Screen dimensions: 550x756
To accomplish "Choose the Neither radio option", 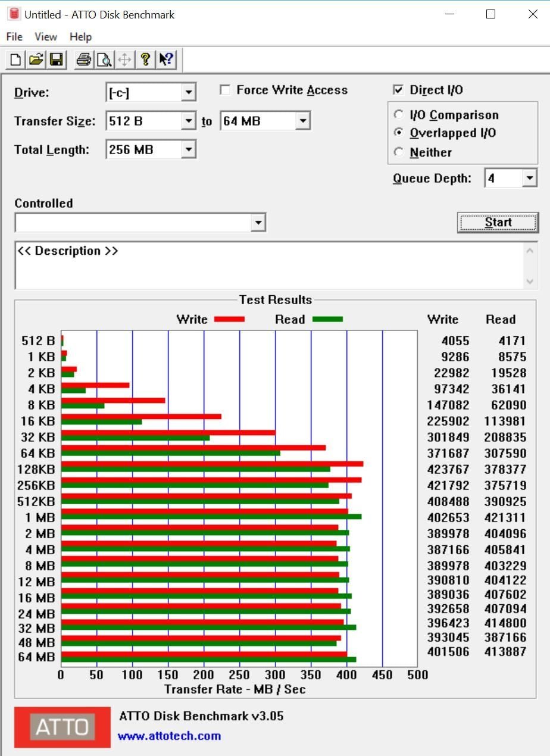I will [399, 152].
